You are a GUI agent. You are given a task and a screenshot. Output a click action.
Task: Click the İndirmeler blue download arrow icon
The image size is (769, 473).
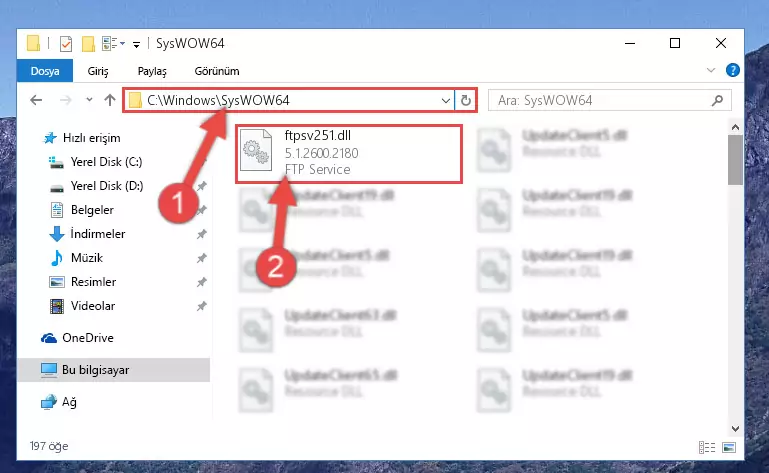57,234
